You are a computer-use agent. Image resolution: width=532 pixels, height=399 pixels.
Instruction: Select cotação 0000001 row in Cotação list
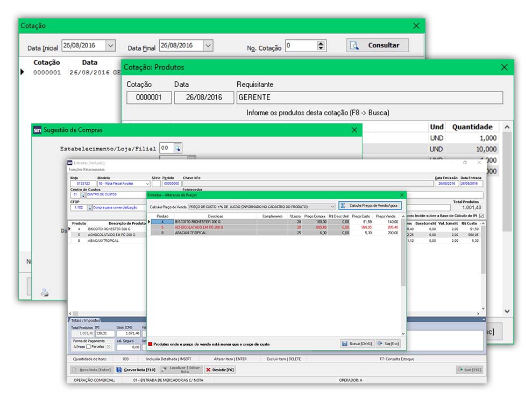[x=71, y=72]
